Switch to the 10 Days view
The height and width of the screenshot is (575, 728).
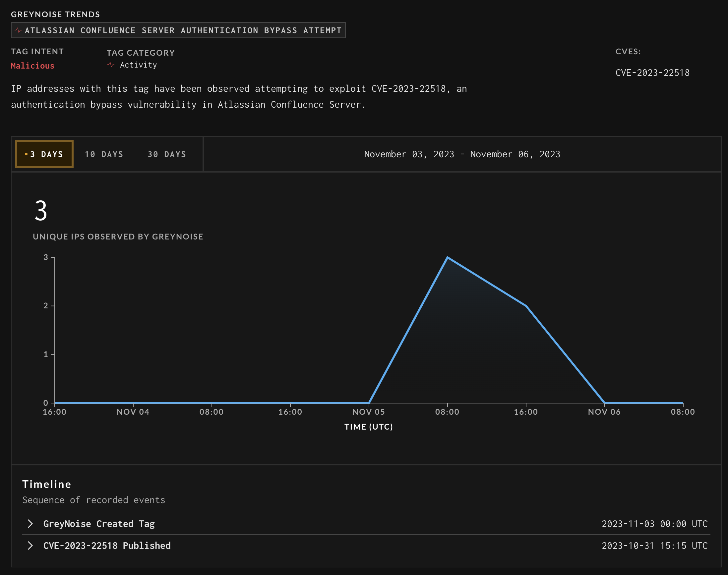coord(104,154)
